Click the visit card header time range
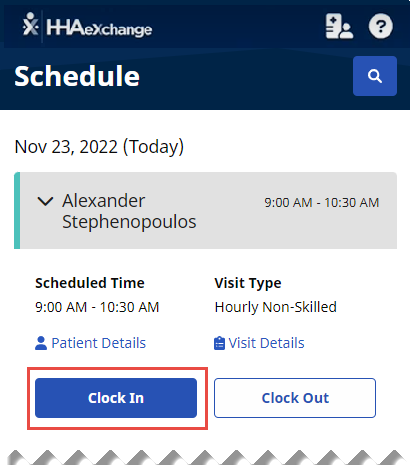Viewport: 410px width, 465px height. click(x=322, y=202)
